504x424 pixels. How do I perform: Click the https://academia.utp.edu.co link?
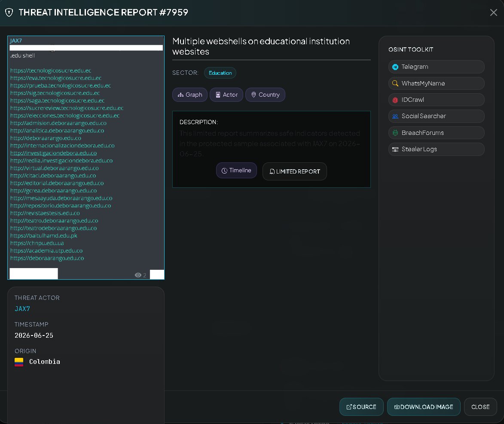pos(46,251)
